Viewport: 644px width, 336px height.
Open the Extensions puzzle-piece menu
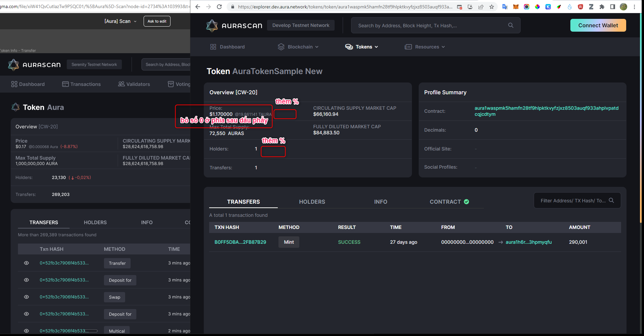[x=602, y=7]
